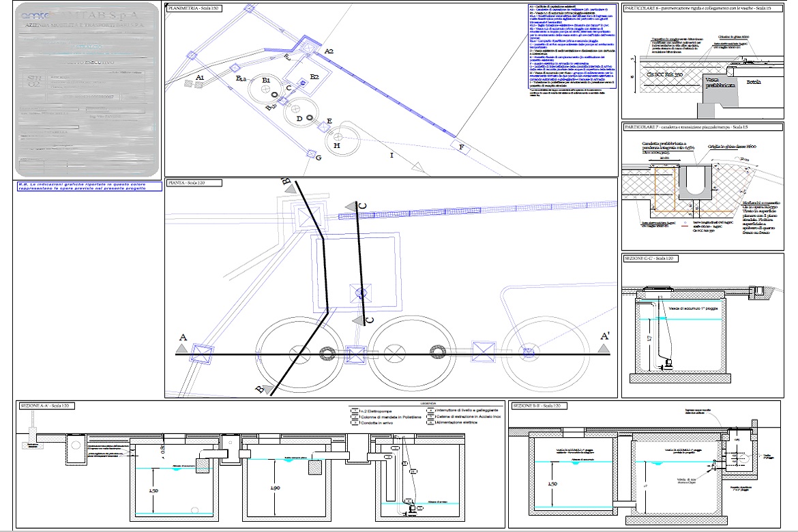Select the A' section arrow at right end

coord(602,349)
